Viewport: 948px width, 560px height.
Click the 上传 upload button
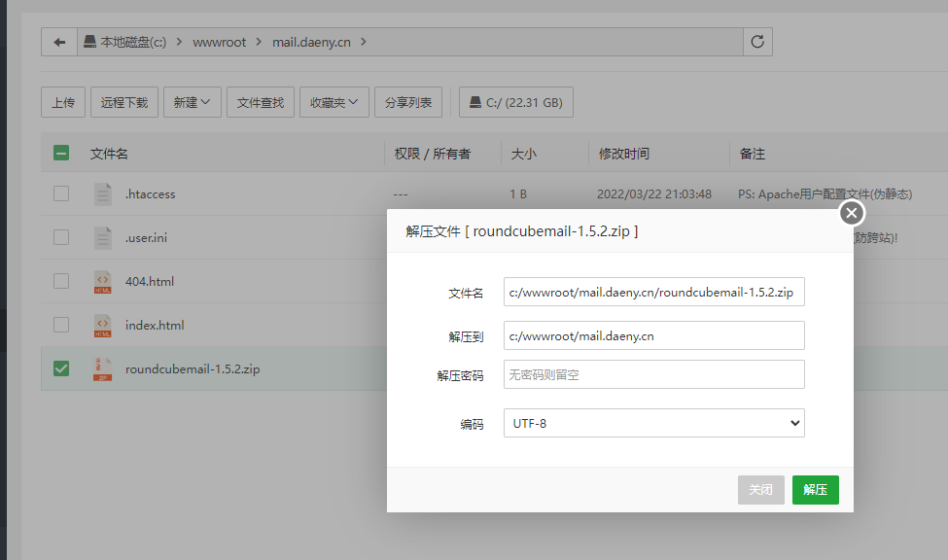(x=63, y=102)
